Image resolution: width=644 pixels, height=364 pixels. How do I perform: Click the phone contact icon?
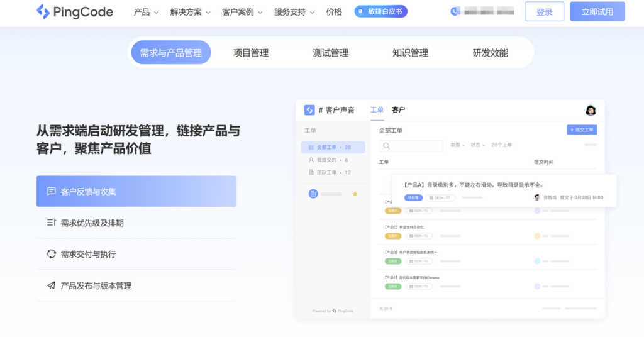point(454,11)
